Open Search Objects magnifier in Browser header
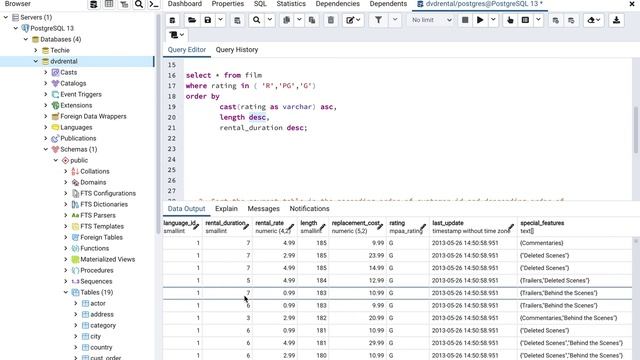Screen dimensions: 640x360 click(139, 4)
